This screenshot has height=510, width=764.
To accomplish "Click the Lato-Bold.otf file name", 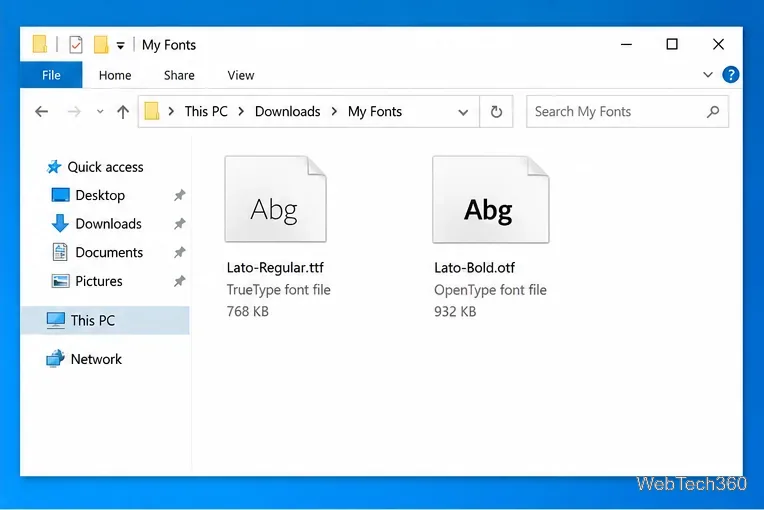I will click(x=475, y=267).
